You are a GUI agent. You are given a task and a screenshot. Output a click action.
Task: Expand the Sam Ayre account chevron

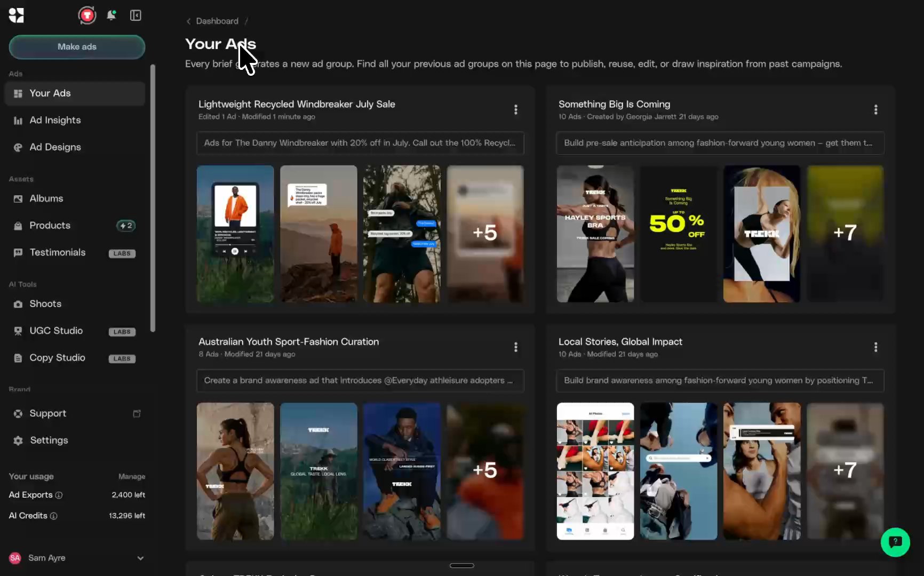(x=140, y=558)
